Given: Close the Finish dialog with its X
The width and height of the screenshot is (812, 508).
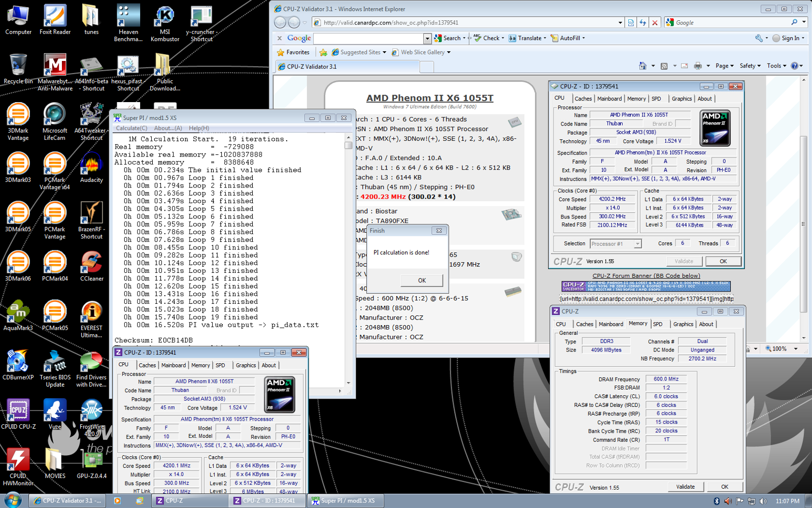Looking at the screenshot, I should tap(439, 231).
